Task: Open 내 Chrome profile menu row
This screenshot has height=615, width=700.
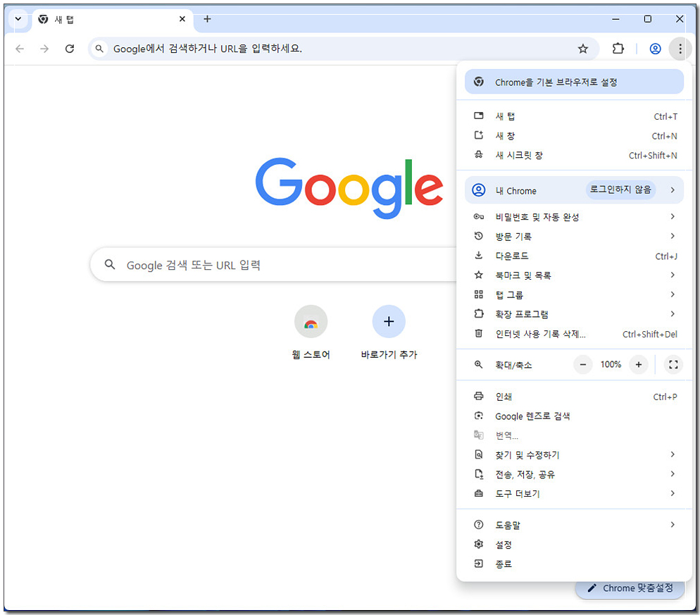Action: click(x=574, y=190)
